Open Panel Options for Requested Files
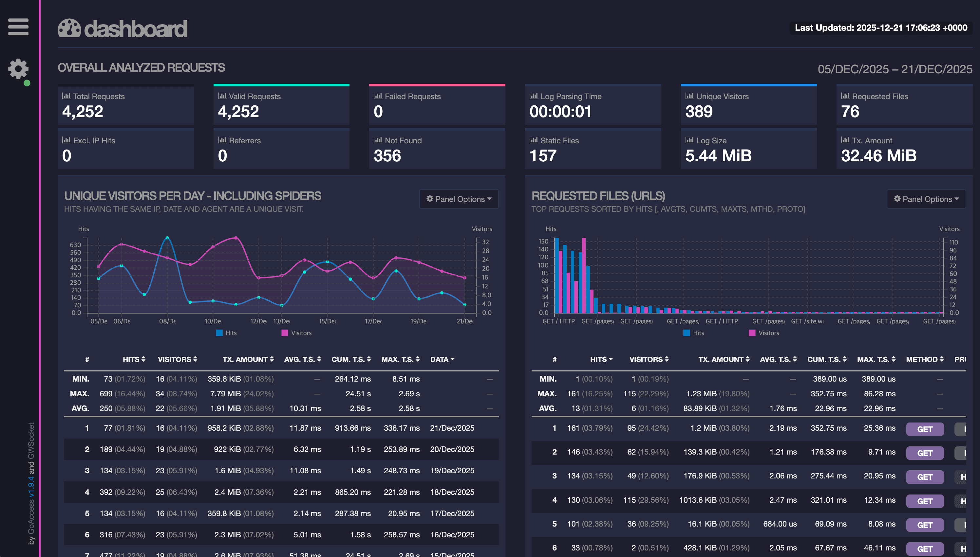This screenshot has height=557, width=980. (926, 199)
